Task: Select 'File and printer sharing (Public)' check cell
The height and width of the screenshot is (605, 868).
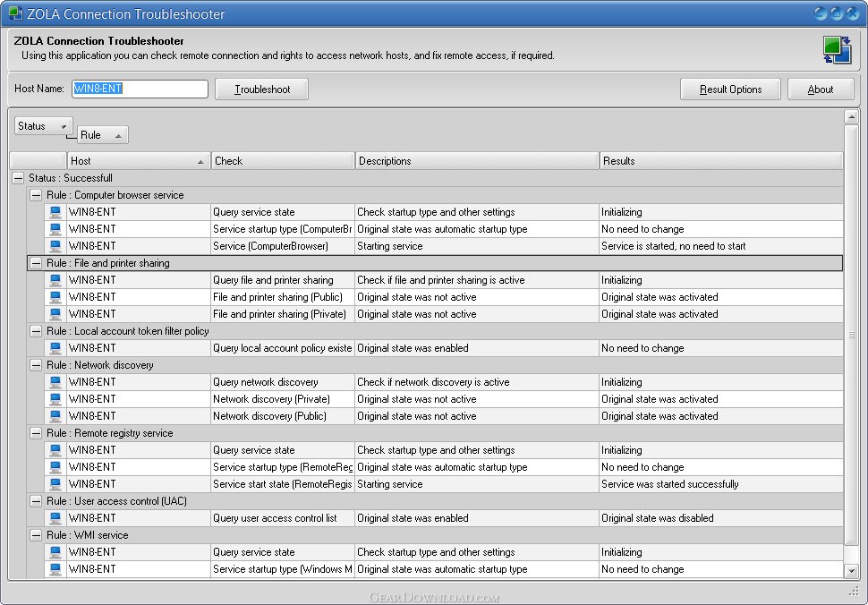Action: pos(282,297)
